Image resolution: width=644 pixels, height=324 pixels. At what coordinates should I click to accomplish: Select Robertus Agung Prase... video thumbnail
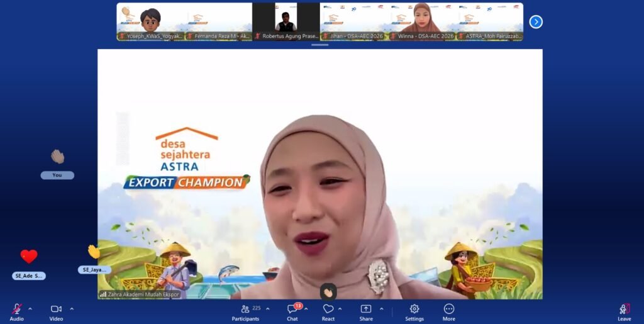[286, 22]
